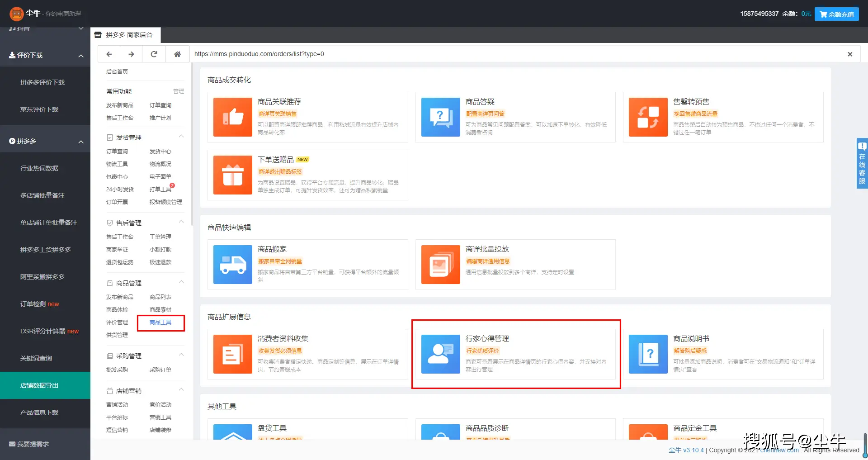Open the 商品搬家 truck icon
The width and height of the screenshot is (868, 460).
point(233,265)
